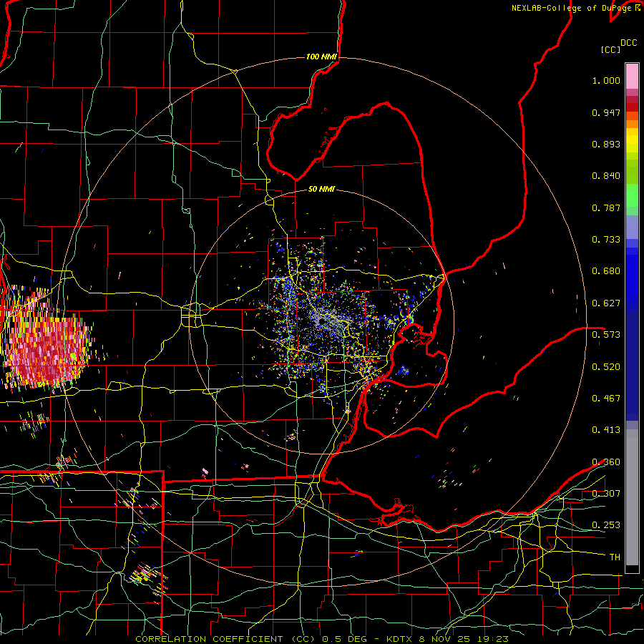Screen dimensions: 644x644
Task: Click the 0.573 scale value
Action: pyautogui.click(x=606, y=335)
